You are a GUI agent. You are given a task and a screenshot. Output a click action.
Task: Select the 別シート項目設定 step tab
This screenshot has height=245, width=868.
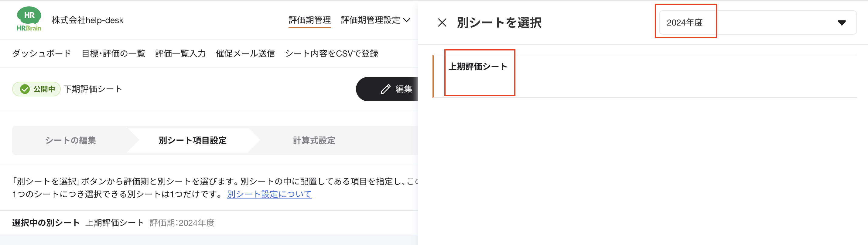click(192, 140)
